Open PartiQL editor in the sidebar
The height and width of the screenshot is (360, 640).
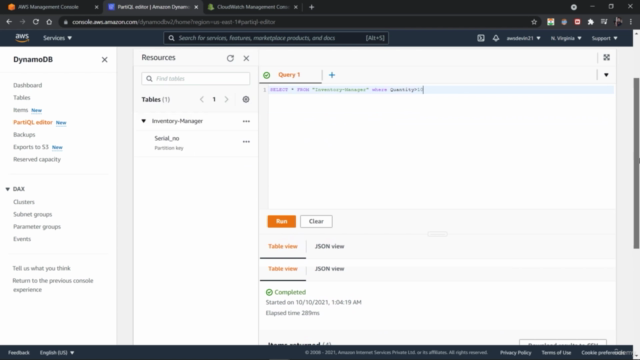tap(33, 122)
